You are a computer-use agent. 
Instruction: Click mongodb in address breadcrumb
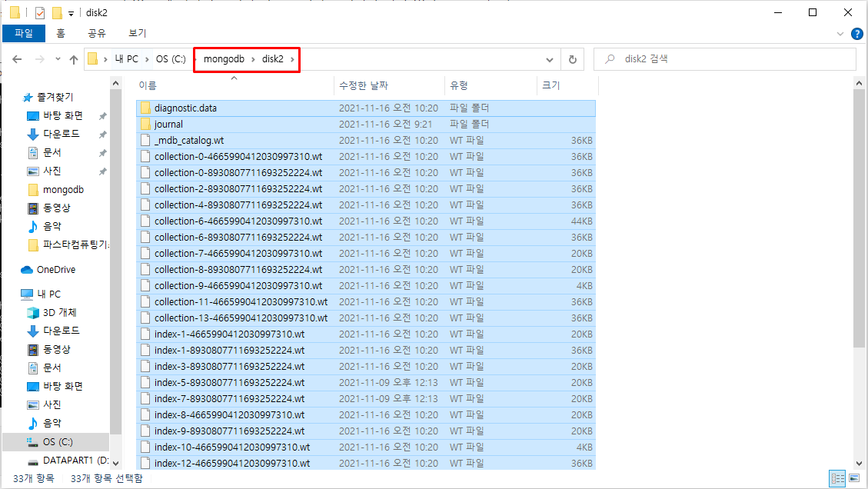click(x=224, y=58)
